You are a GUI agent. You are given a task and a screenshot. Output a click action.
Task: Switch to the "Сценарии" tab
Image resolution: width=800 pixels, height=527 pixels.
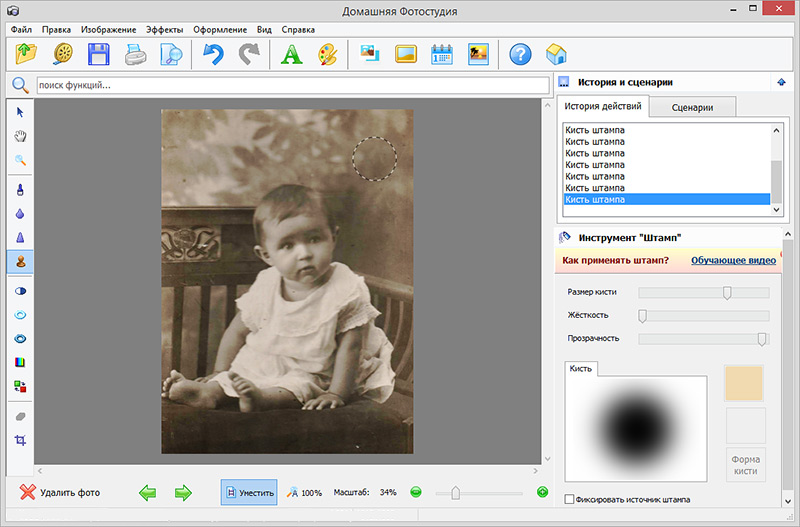click(693, 107)
